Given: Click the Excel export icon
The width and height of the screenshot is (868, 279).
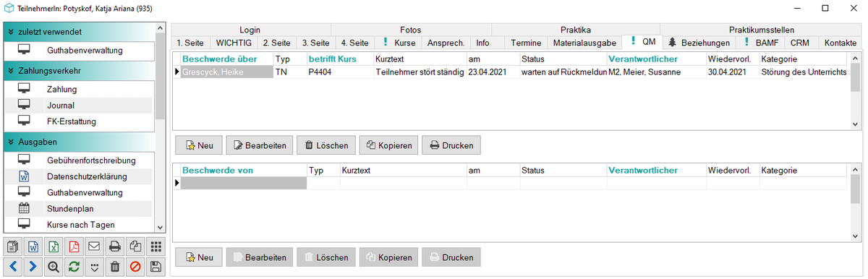Looking at the screenshot, I should 54,246.
